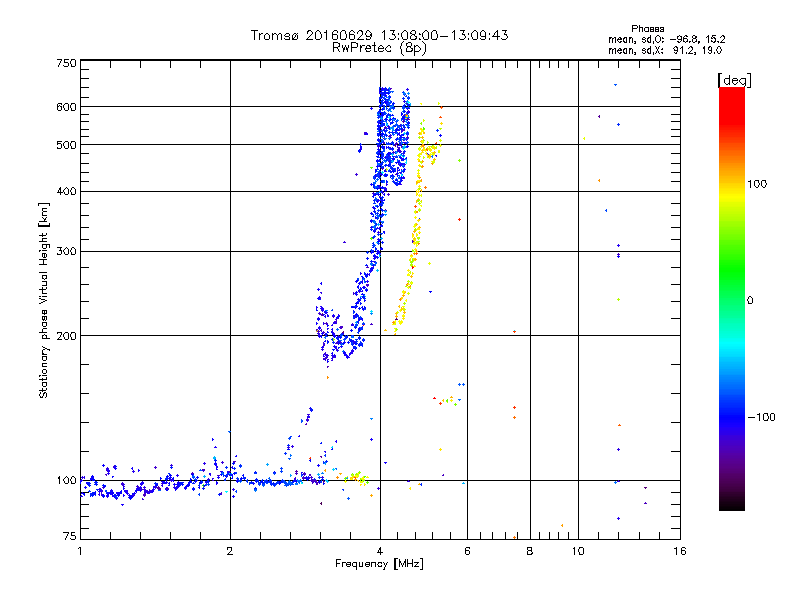
Task: Click the x-axis tick label "2"
Action: 230,551
